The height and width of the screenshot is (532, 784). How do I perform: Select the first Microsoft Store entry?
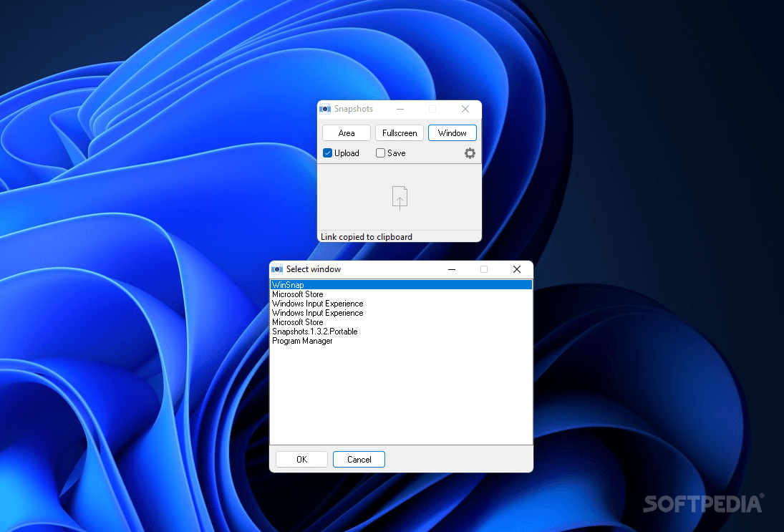(x=401, y=294)
